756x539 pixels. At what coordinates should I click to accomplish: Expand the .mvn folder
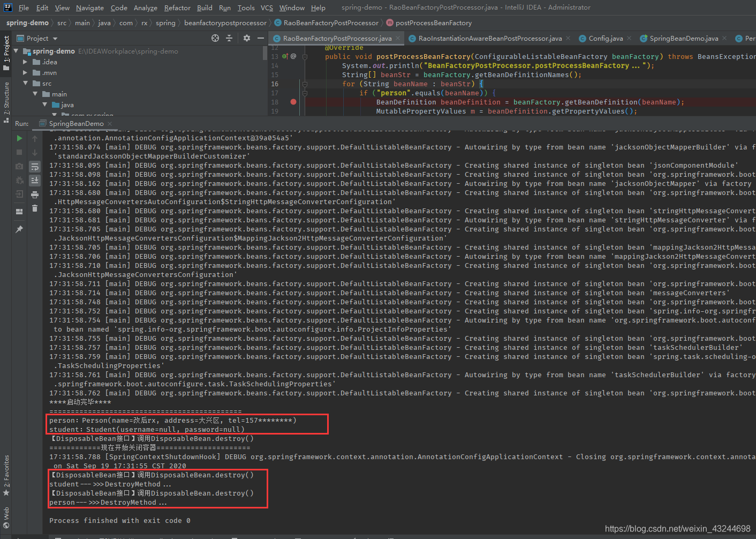pyautogui.click(x=25, y=73)
